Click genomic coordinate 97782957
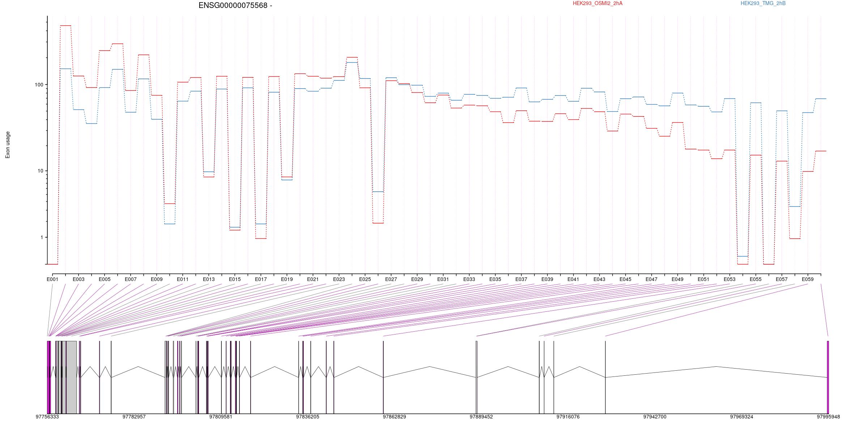 134,417
